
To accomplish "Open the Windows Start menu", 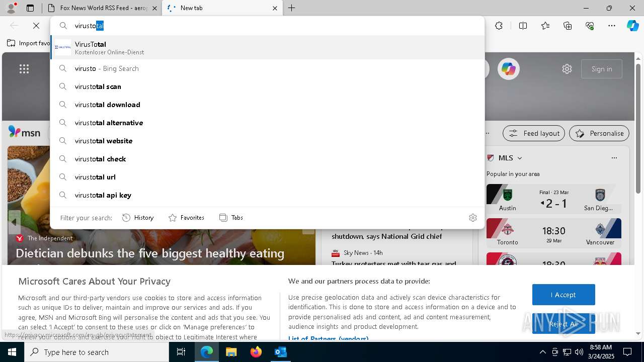I will click(x=12, y=352).
